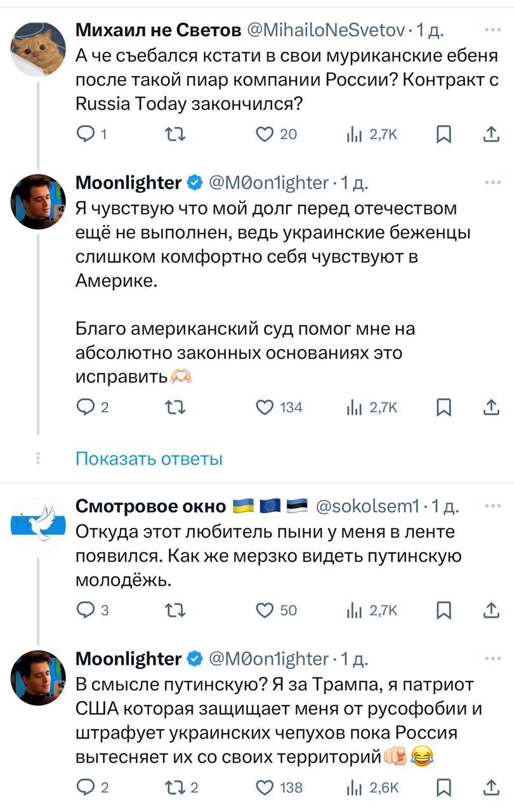Bookmark Moonlighter's tweet with 134 likes
The image size is (514, 812).
445,408
